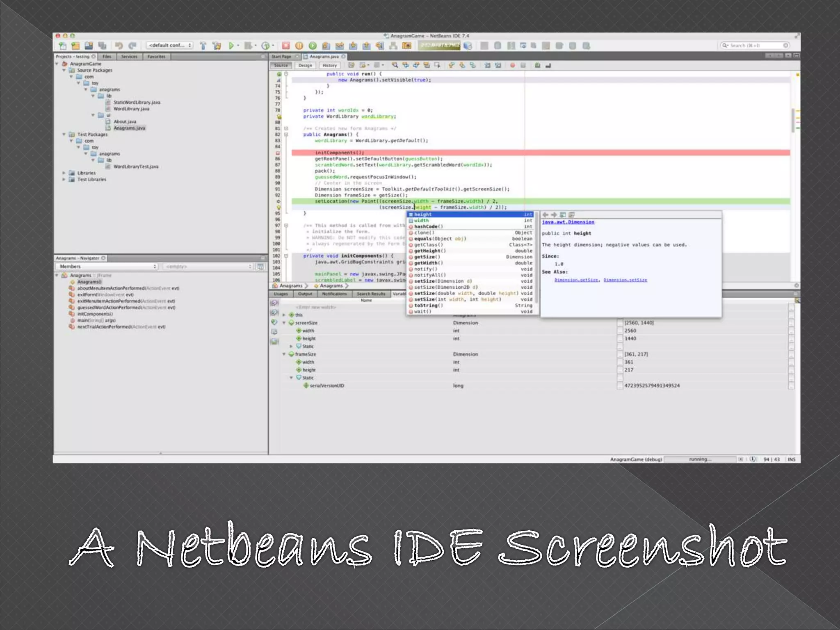Image resolution: width=840 pixels, height=630 pixels.
Task: Collapse the frameSize variable node
Action: [284, 354]
